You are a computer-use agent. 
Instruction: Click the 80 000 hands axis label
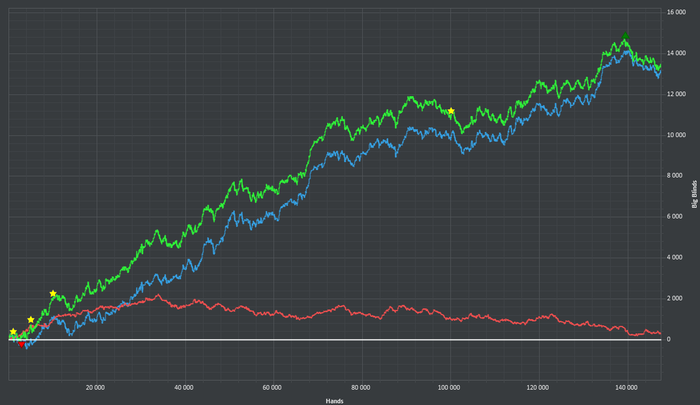[360, 388]
